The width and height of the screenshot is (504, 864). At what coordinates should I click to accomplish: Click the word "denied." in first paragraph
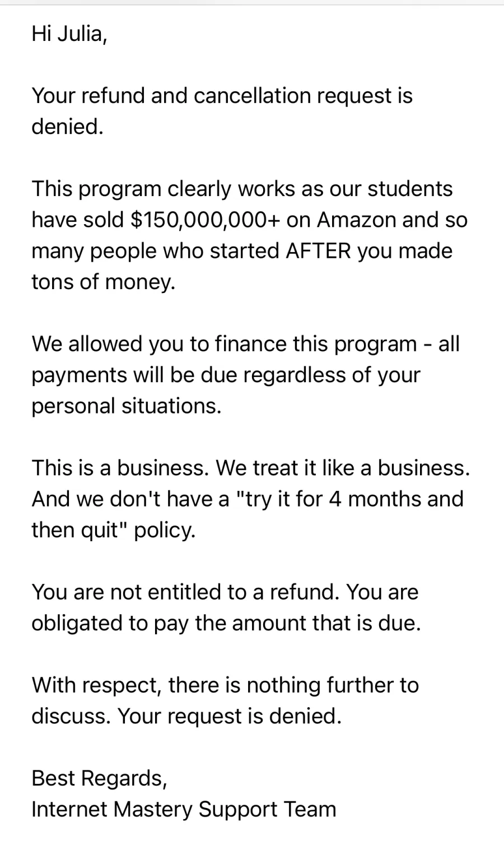pyautogui.click(x=67, y=127)
